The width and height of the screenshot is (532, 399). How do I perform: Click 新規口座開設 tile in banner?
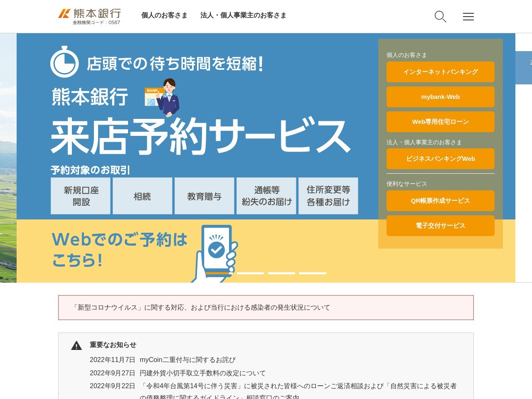tap(81, 196)
